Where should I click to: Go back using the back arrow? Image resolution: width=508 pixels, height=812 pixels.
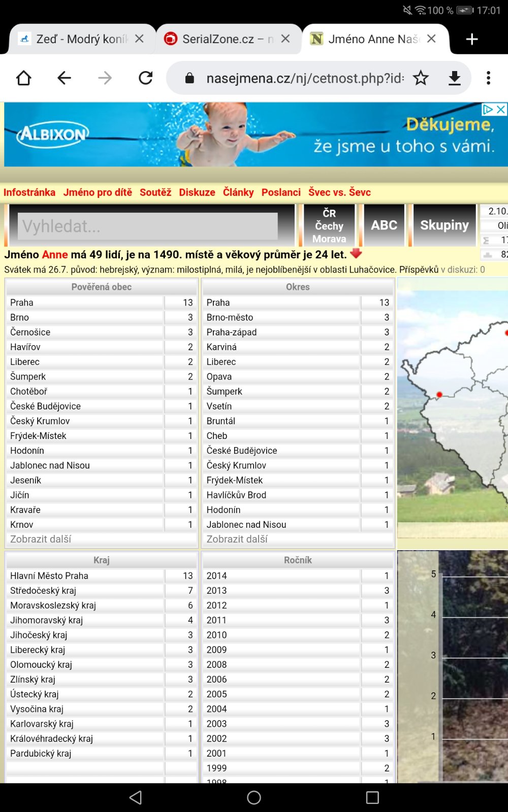tap(65, 78)
